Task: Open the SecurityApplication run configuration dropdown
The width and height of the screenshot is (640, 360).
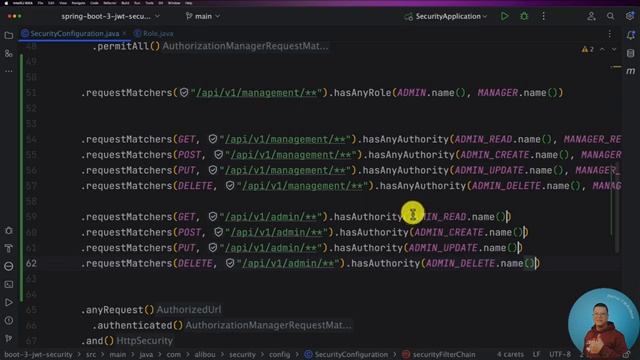Action: pyautogui.click(x=446, y=16)
